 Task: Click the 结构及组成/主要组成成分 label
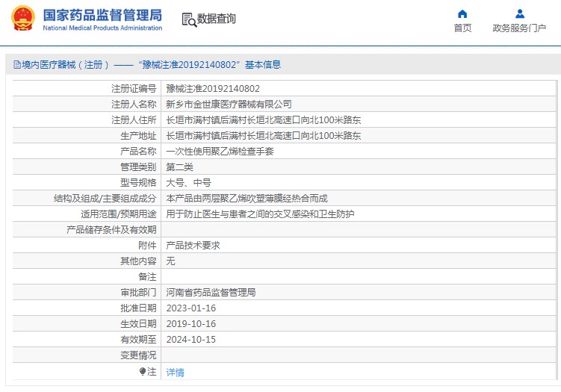[105, 198]
